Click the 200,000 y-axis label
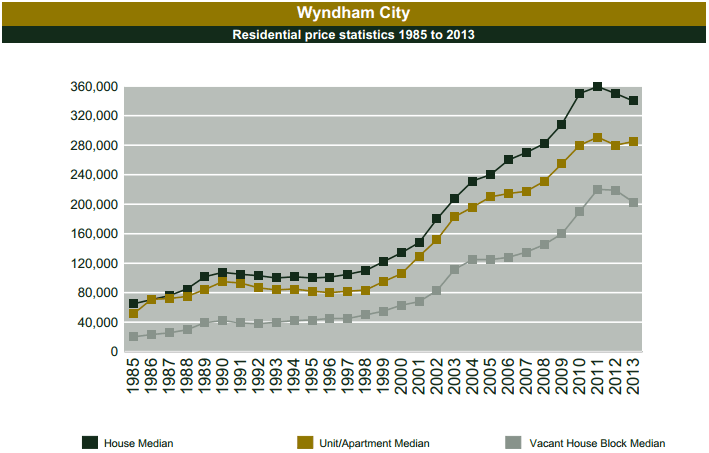Image resolution: width=709 pixels, height=453 pixels. (94, 204)
